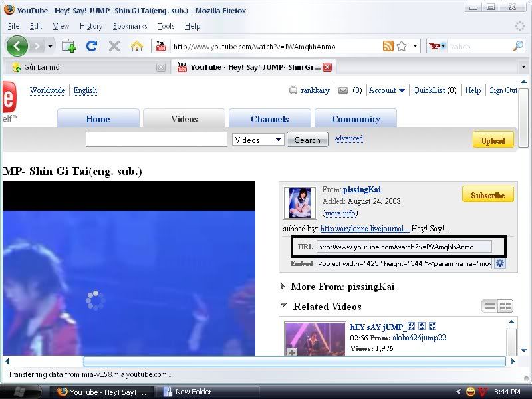Viewport: 532px width, 399px height.
Task: Click the advanced search link
Action: tap(349, 138)
